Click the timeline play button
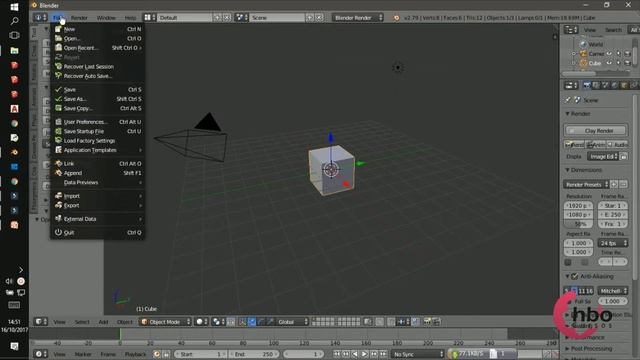640x360 pixels. (x=364, y=354)
